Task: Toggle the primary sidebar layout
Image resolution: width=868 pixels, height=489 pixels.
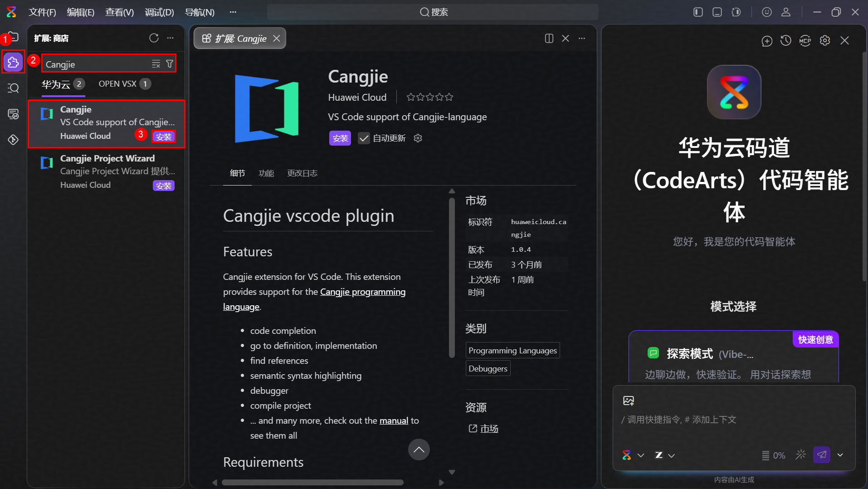Action: click(x=698, y=12)
